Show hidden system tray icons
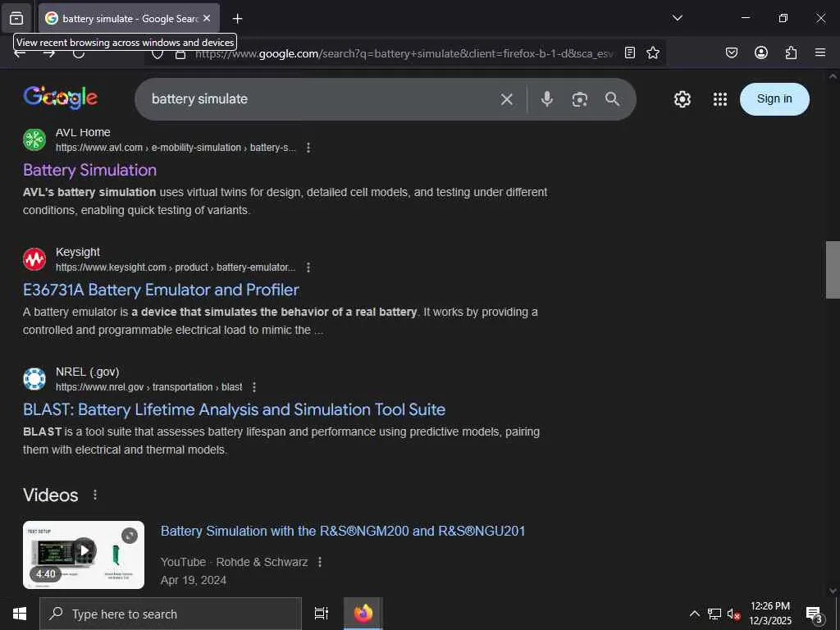840x630 pixels. click(x=694, y=614)
